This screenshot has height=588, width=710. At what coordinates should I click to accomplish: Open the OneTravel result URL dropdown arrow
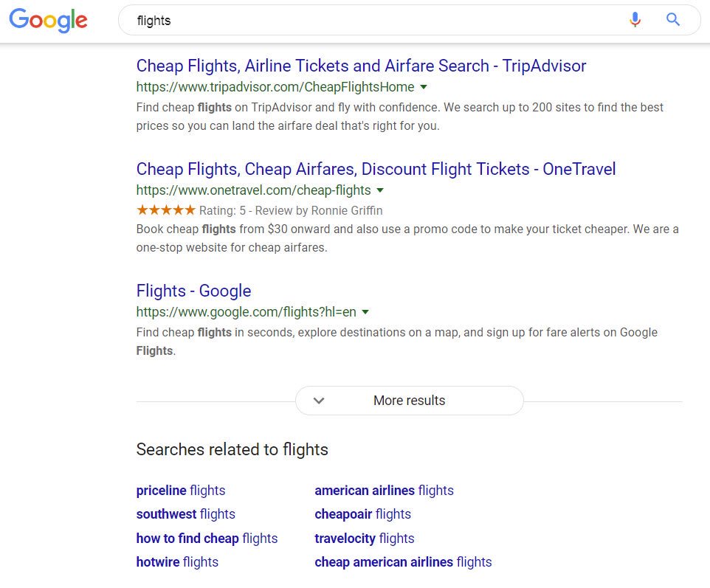[x=379, y=190]
